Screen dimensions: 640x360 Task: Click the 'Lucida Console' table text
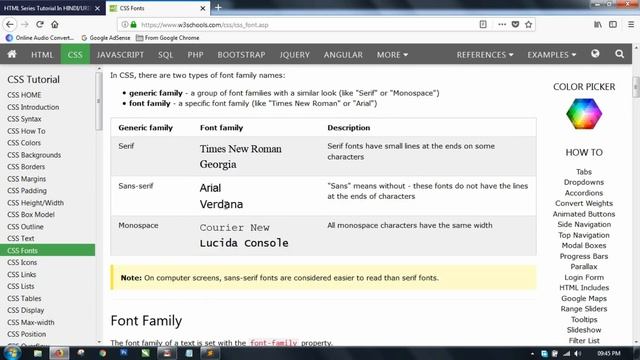point(244,243)
